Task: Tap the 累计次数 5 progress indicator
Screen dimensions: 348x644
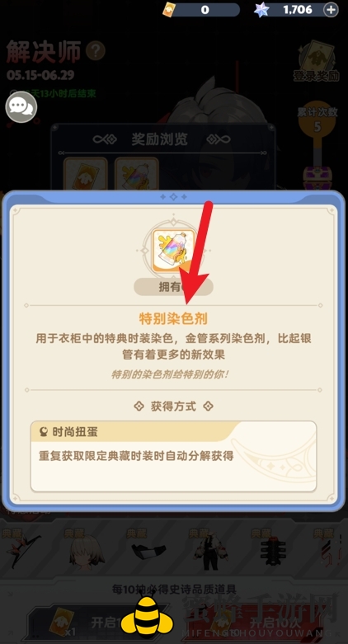Action: pos(317,120)
